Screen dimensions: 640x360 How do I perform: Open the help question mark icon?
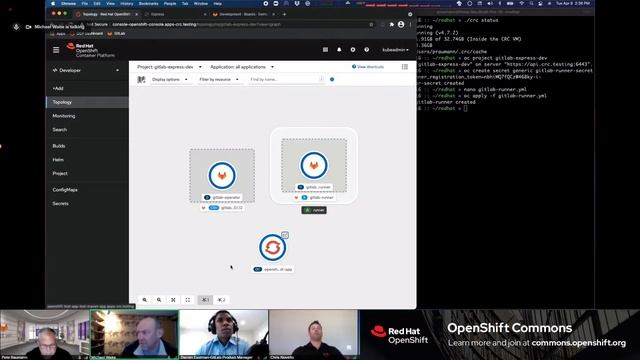[x=367, y=50]
